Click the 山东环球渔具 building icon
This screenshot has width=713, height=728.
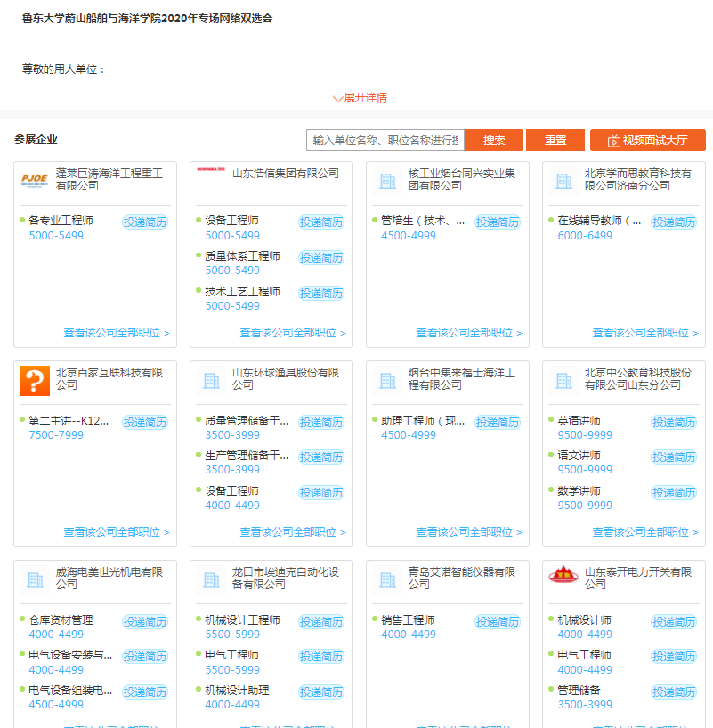[x=211, y=381]
